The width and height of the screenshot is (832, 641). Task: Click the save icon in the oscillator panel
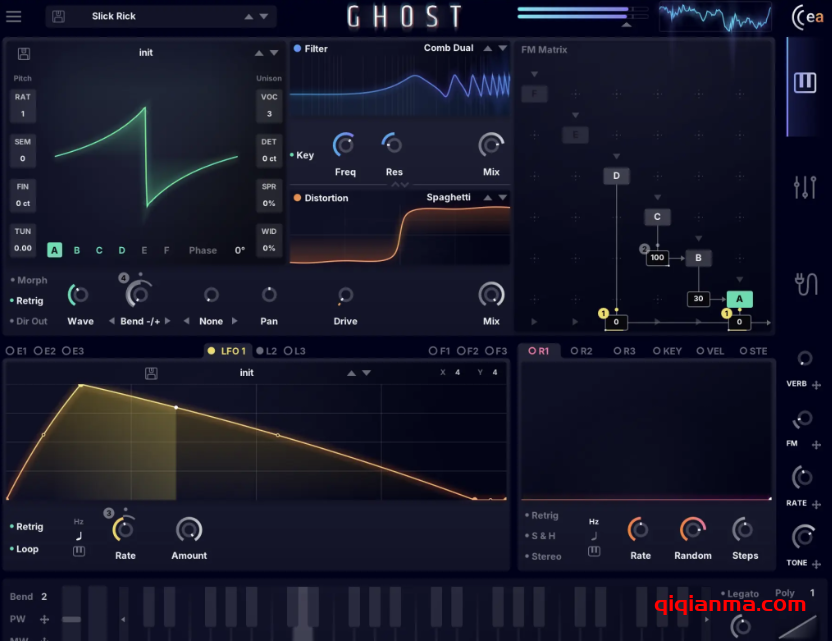pos(22,52)
